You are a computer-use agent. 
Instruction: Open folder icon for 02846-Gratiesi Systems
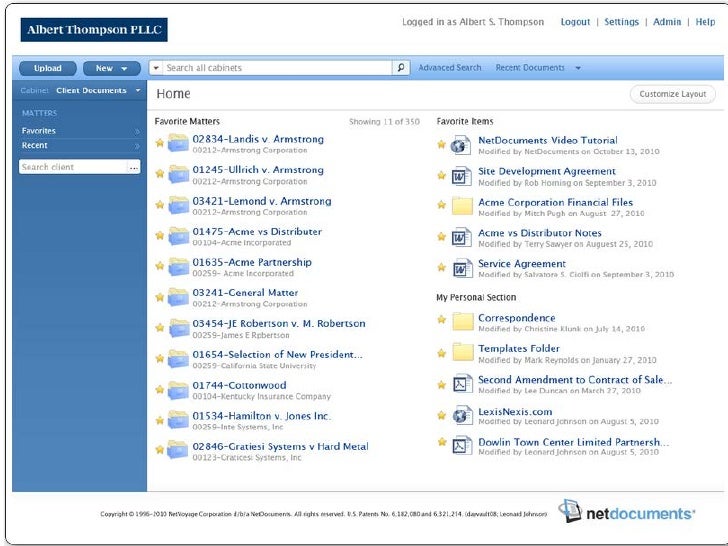[178, 449]
